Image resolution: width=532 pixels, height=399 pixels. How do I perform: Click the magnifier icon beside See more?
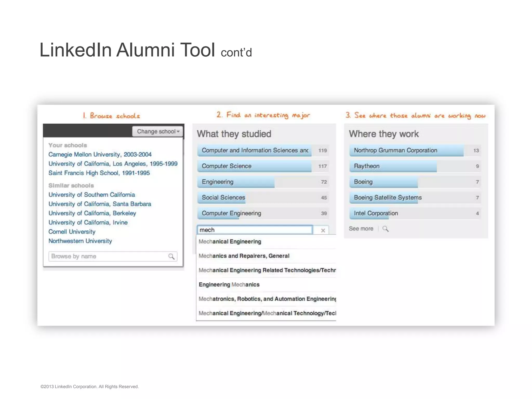point(385,229)
